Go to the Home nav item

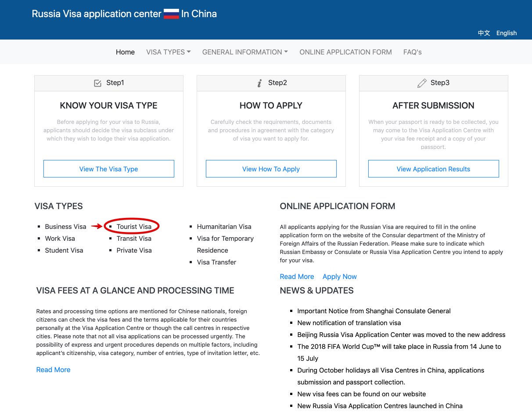click(x=125, y=52)
